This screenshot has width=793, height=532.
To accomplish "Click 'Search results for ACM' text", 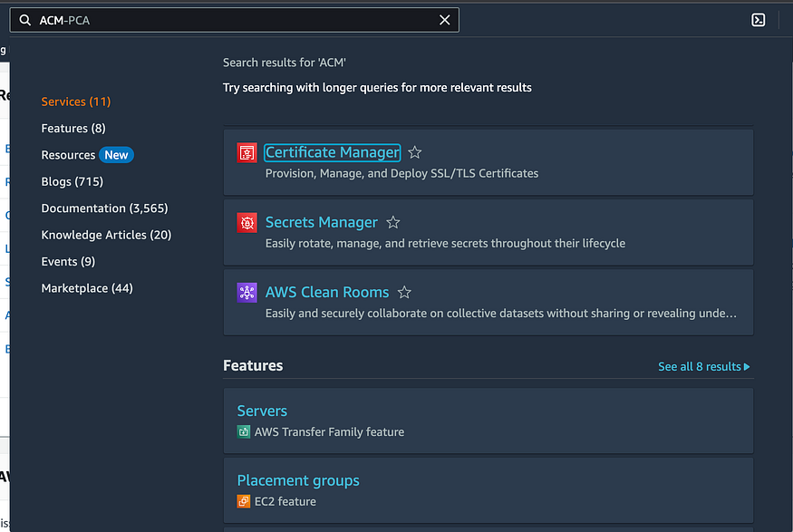I will [285, 63].
